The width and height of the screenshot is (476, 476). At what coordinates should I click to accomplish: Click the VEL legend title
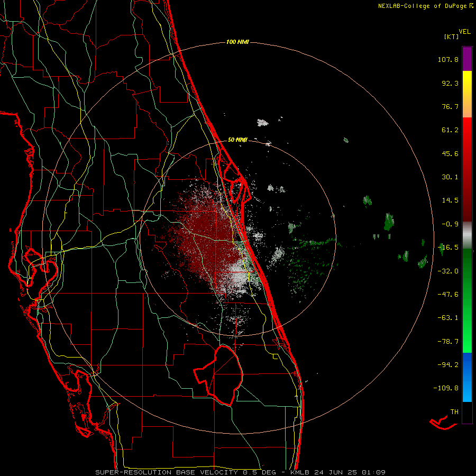(x=465, y=32)
